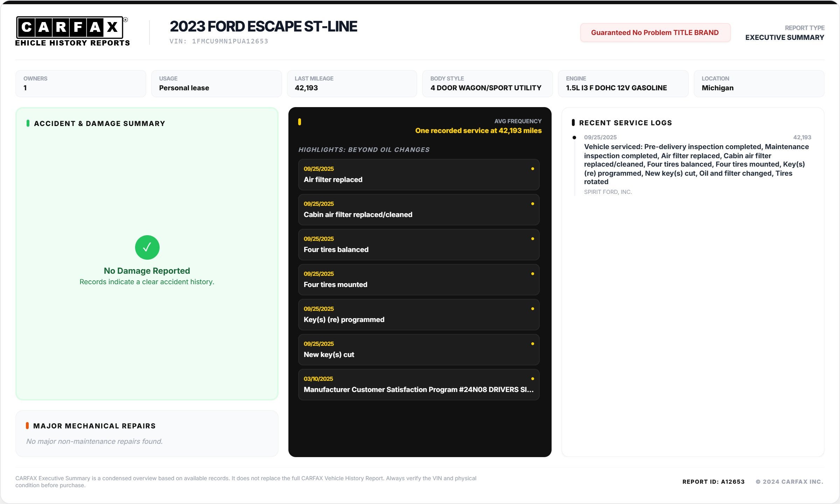Screen dimensions: 840x504
Task: Select the VIN number under the vehicle title
Action: [219, 41]
